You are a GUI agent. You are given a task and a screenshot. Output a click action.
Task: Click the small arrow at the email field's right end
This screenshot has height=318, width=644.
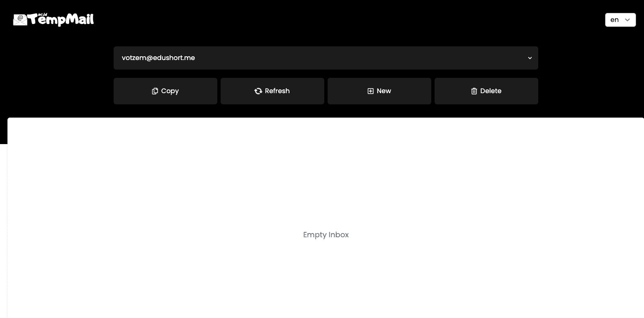[x=530, y=58]
